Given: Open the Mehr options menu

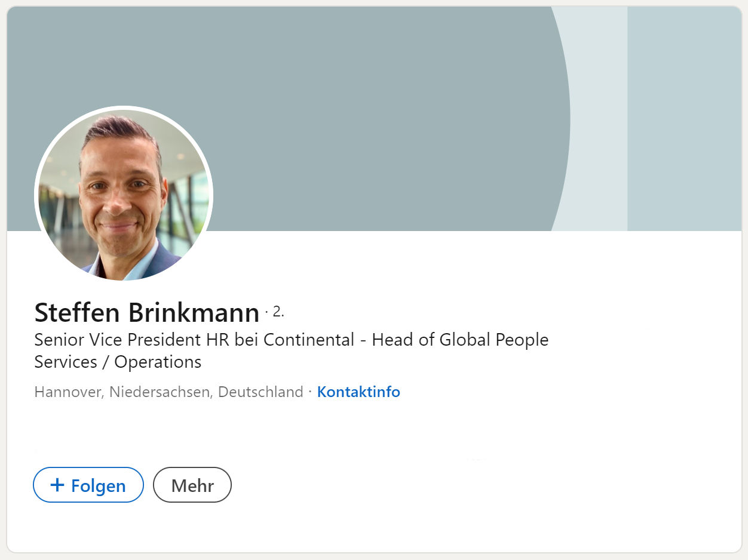Looking at the screenshot, I should pyautogui.click(x=192, y=485).
